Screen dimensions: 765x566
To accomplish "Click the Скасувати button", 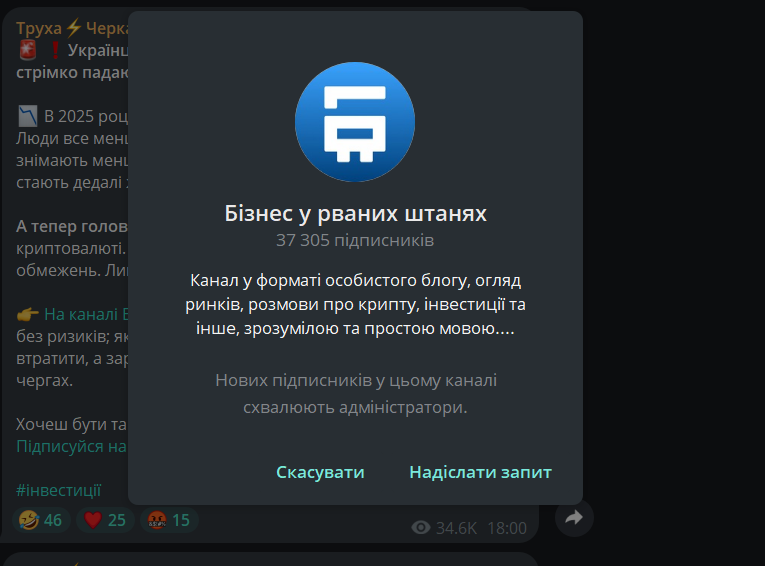I will 320,472.
